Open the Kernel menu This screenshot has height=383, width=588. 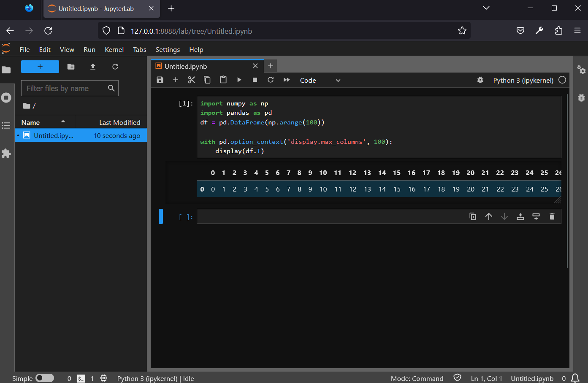[x=114, y=49]
